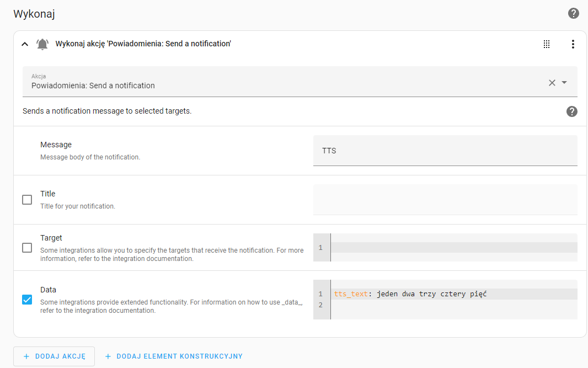Open the three-dot action menu
The height and width of the screenshot is (368, 588).
pos(573,44)
